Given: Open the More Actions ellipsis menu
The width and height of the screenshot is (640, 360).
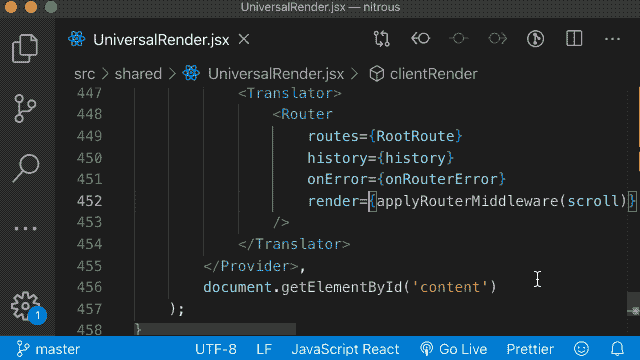Looking at the screenshot, I should [612, 39].
